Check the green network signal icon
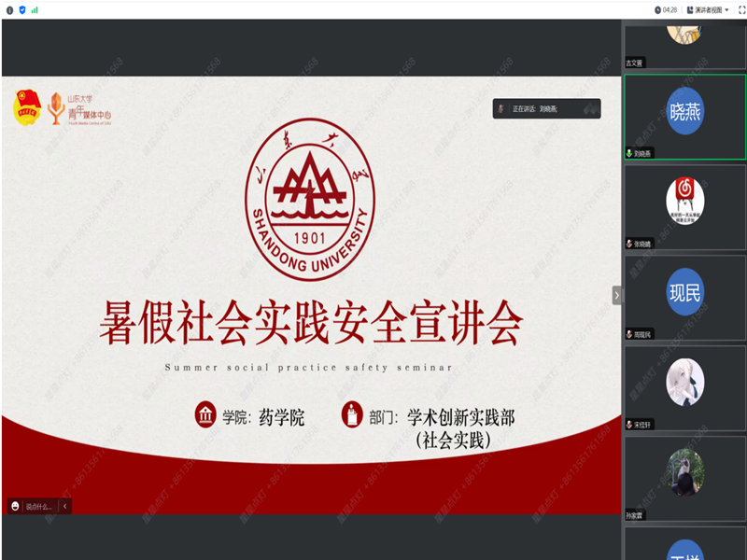The width and height of the screenshot is (747, 560). coord(35,9)
